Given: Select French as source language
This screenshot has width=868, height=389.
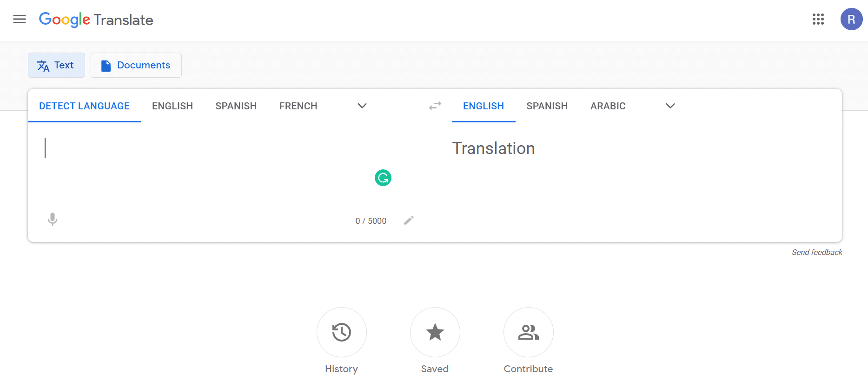Looking at the screenshot, I should pos(298,106).
